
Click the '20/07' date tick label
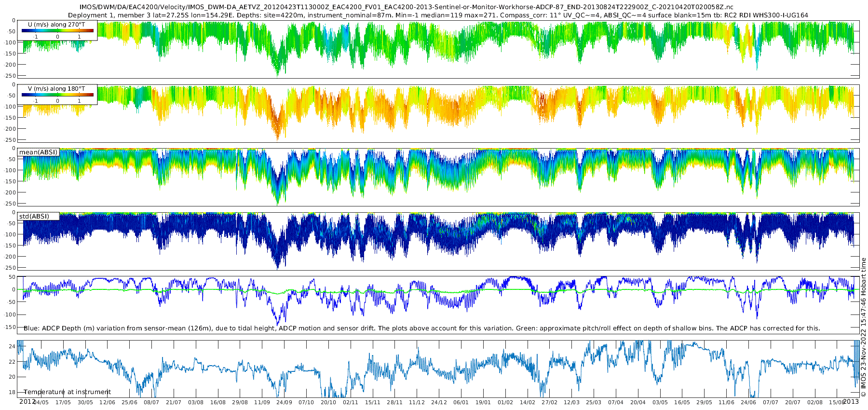[x=793, y=402]
